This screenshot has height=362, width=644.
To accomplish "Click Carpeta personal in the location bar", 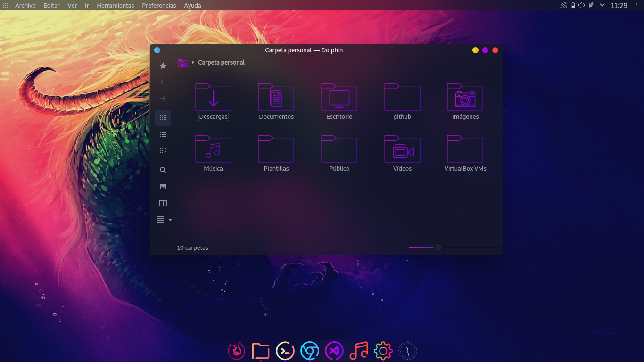I will [x=221, y=62].
